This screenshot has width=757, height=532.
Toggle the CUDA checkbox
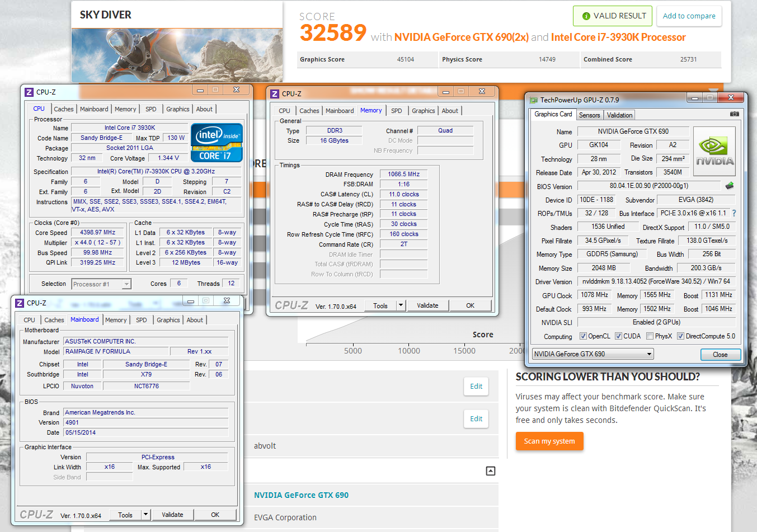click(x=618, y=336)
